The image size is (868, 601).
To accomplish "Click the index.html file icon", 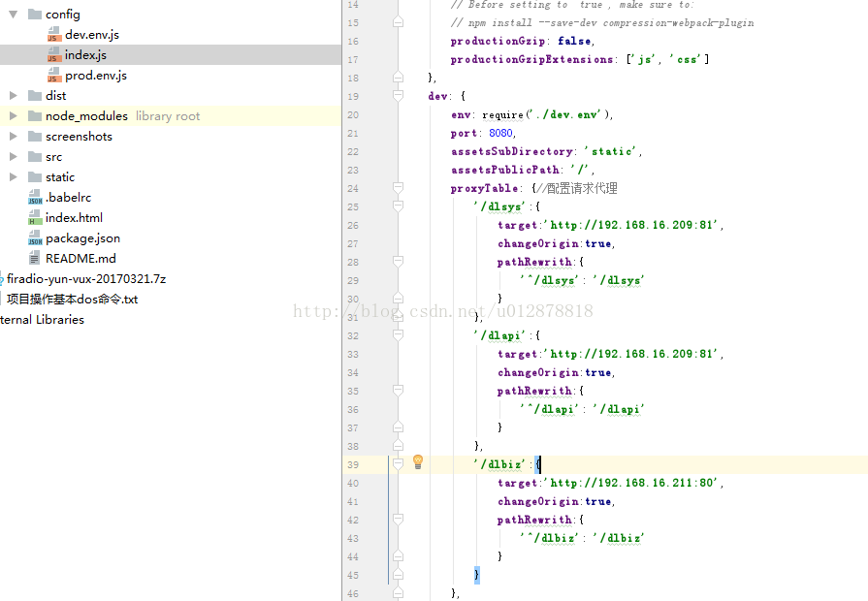I will 35,218.
